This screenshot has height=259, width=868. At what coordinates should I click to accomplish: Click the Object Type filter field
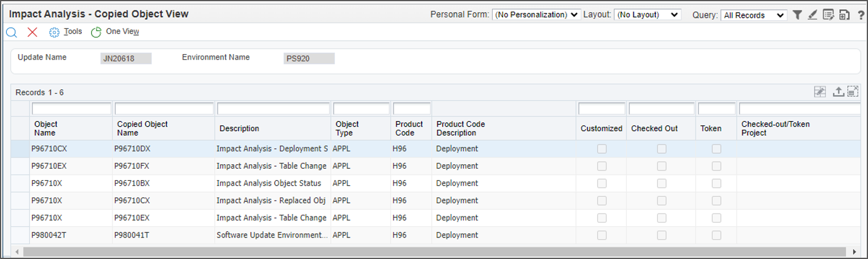click(361, 109)
